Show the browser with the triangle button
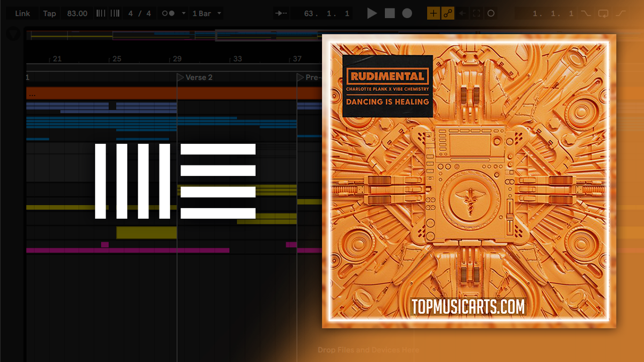This screenshot has width=644, height=362. click(13, 34)
